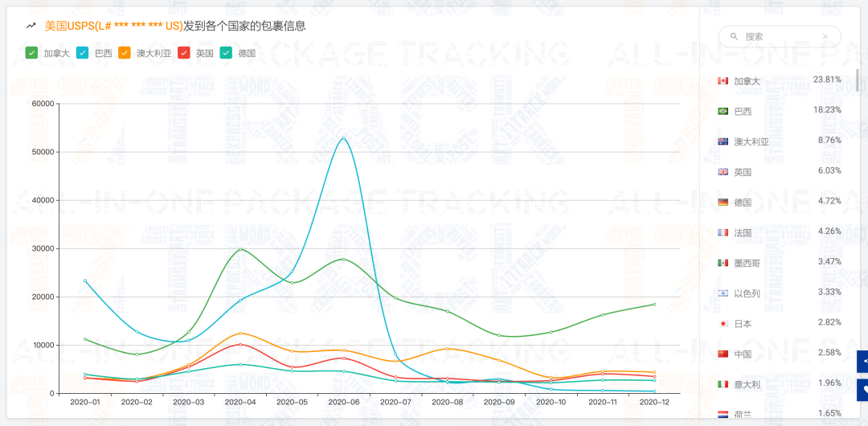Click the 23.81% percentage value
868x426 pixels.
tap(827, 80)
